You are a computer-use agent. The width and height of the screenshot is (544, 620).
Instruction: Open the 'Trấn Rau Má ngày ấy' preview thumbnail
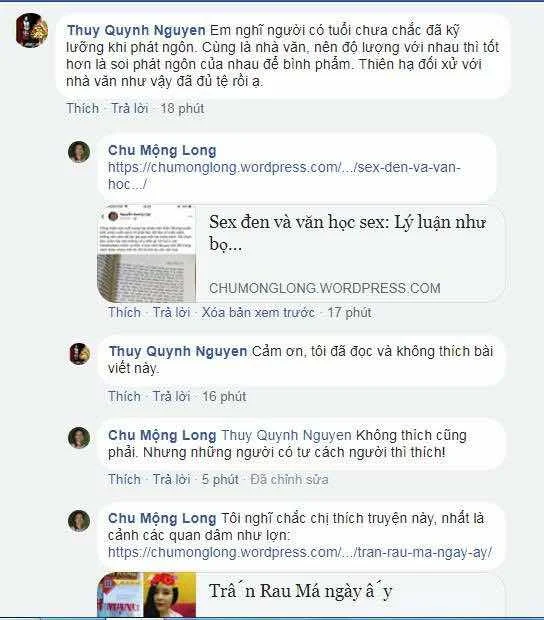pos(147,594)
